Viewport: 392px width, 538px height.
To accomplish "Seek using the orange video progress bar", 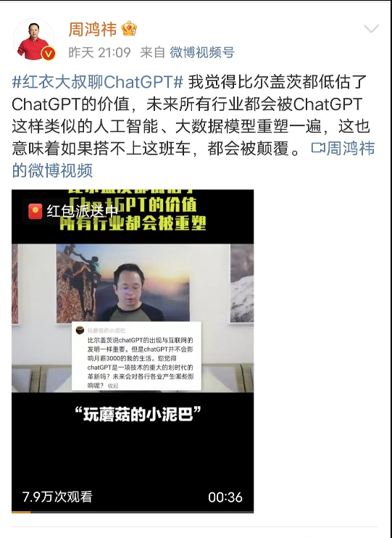I will (21, 512).
